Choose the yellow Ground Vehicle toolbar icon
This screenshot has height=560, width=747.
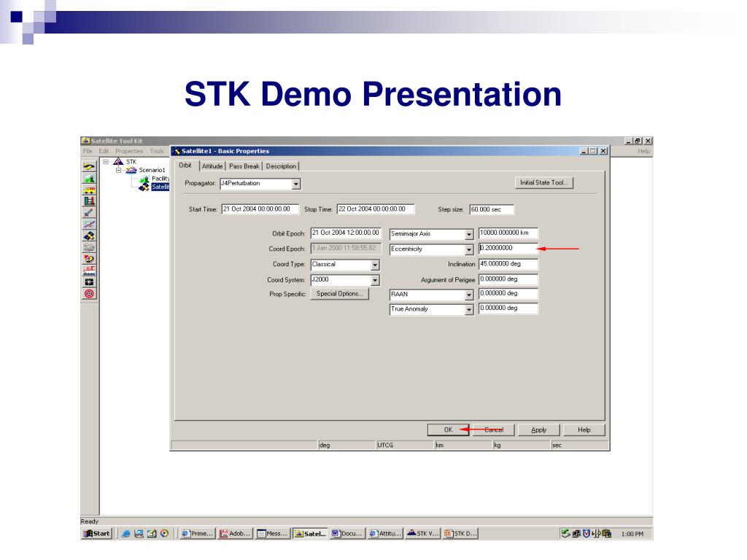(x=89, y=190)
